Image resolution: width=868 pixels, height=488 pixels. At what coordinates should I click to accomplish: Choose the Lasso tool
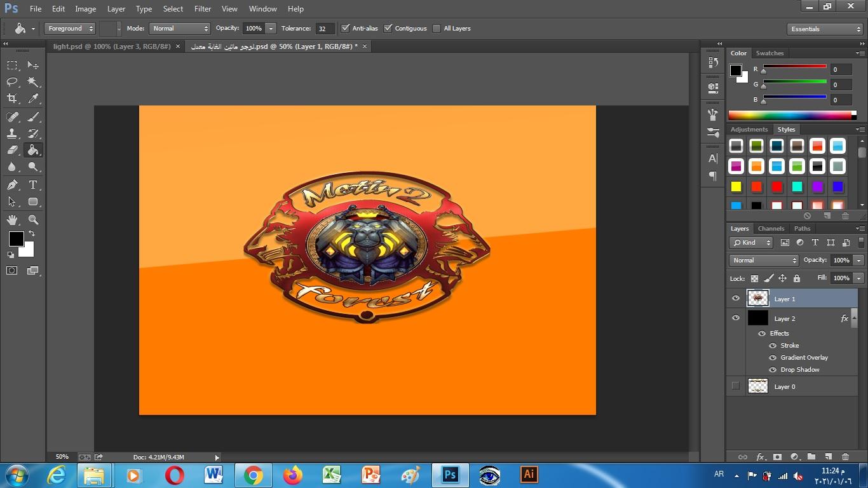pos(12,82)
